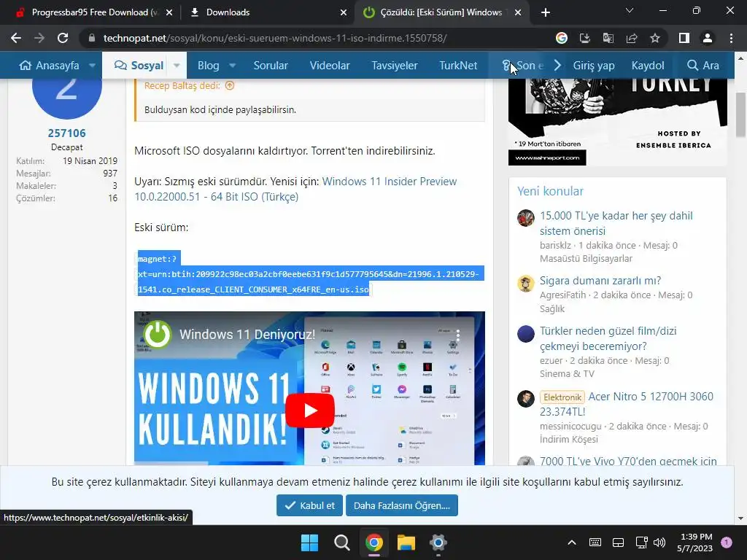747x560 pixels.
Task: Play the Windows 11 Deniyoruz YouTube video
Action: click(x=309, y=410)
